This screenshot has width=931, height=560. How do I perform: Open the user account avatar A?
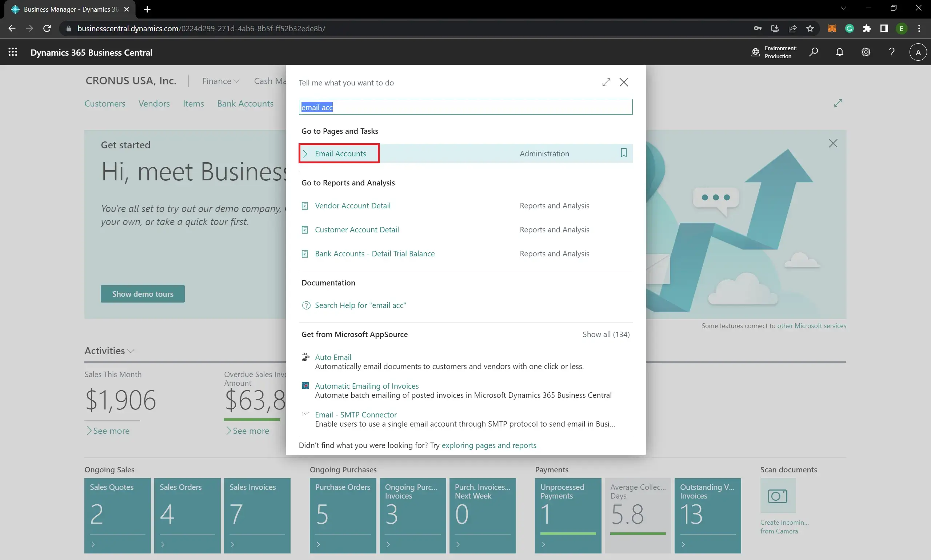(918, 52)
